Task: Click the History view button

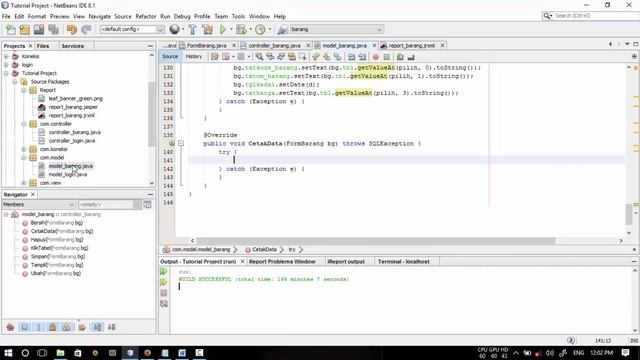Action: [x=194, y=57]
